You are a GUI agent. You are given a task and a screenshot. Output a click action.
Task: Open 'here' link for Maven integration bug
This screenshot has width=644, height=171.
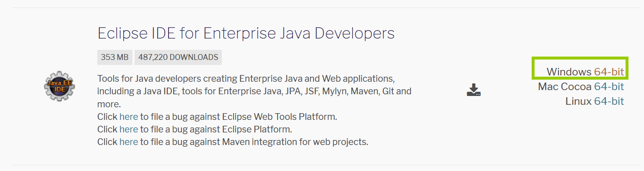coord(129,142)
